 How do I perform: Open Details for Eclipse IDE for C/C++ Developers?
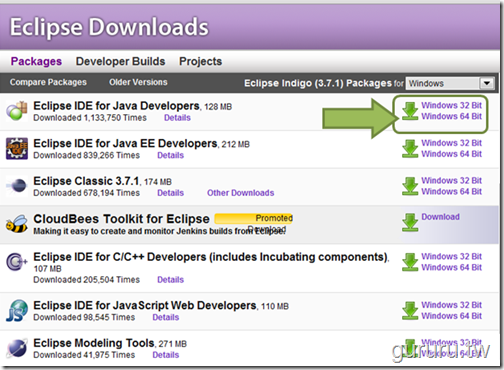(x=170, y=279)
